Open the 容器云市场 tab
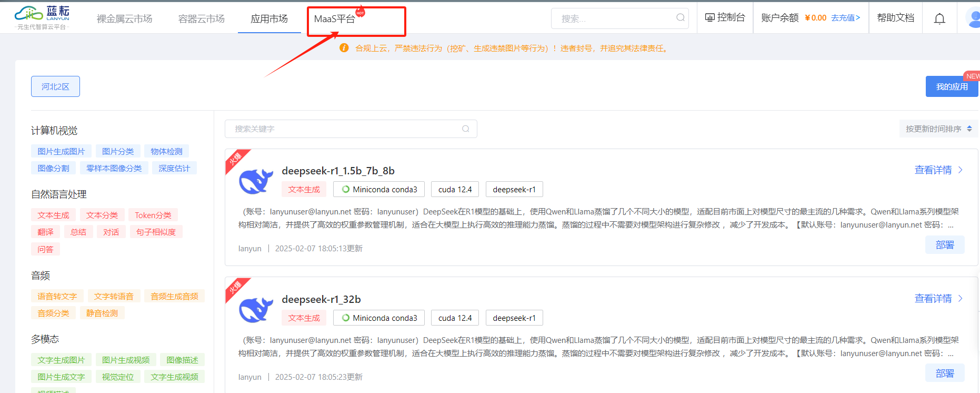 pos(202,19)
